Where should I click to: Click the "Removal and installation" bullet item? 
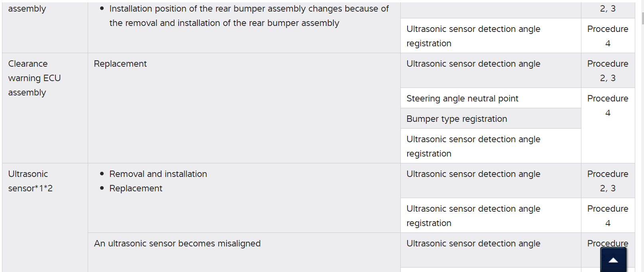pos(158,174)
